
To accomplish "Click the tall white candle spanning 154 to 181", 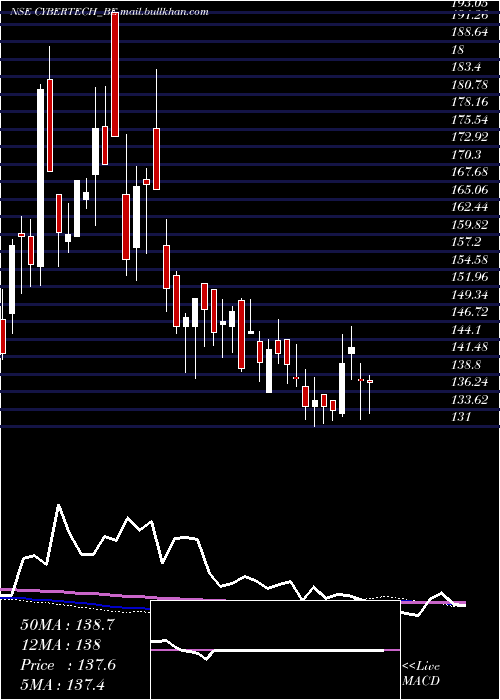I will click(x=41, y=178).
